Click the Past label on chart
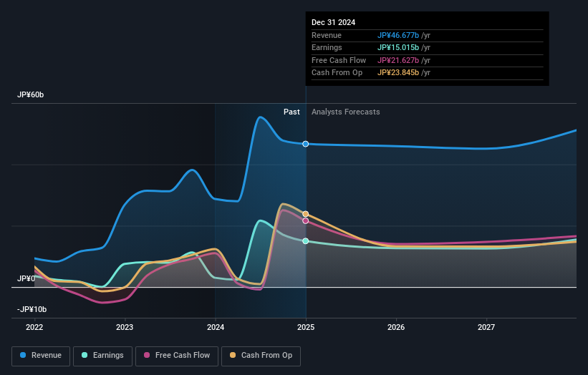588x375 pixels. pyautogui.click(x=291, y=112)
